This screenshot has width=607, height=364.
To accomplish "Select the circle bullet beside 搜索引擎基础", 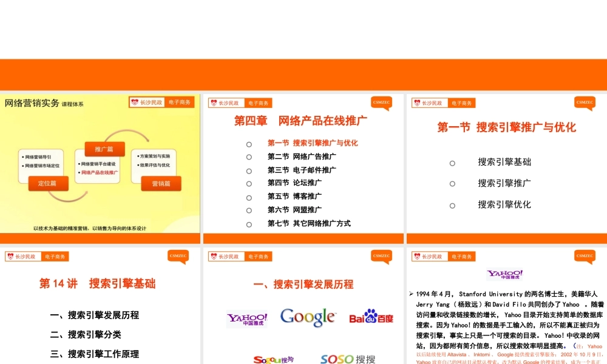I will coord(452,163).
